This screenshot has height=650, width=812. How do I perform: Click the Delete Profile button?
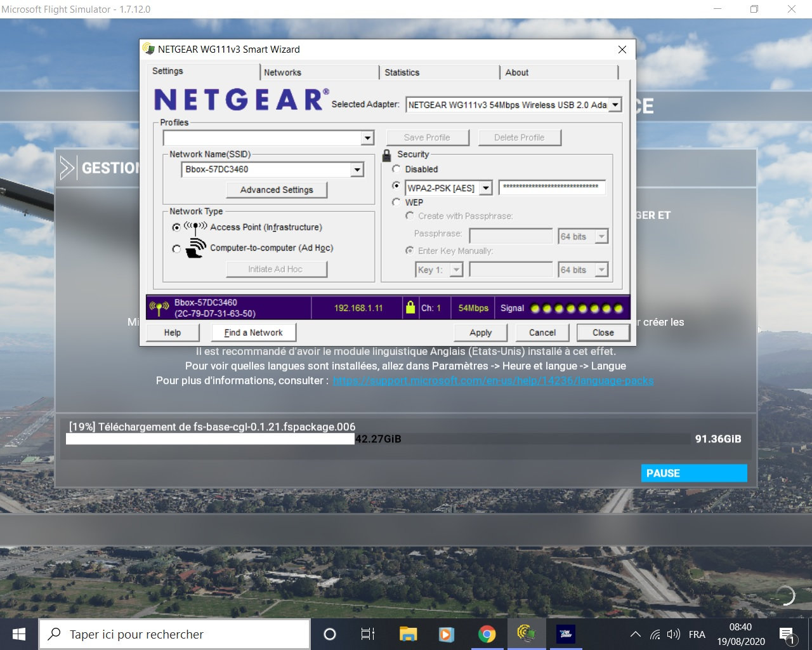520,138
